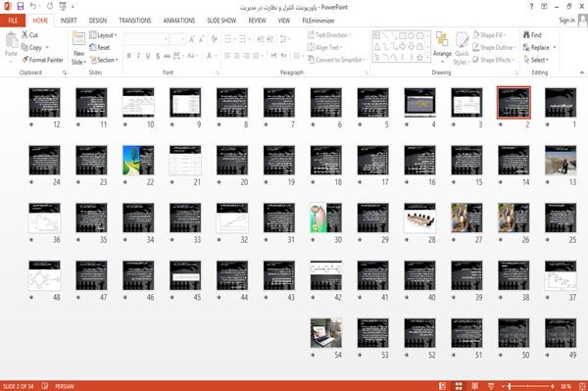588x391 pixels.
Task: Switch to the TRANSITIONS tab
Action: tap(135, 21)
